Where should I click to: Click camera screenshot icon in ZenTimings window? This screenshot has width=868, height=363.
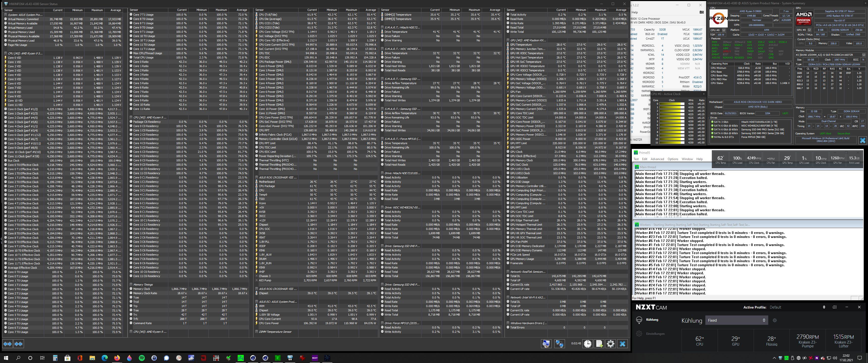click(701, 12)
